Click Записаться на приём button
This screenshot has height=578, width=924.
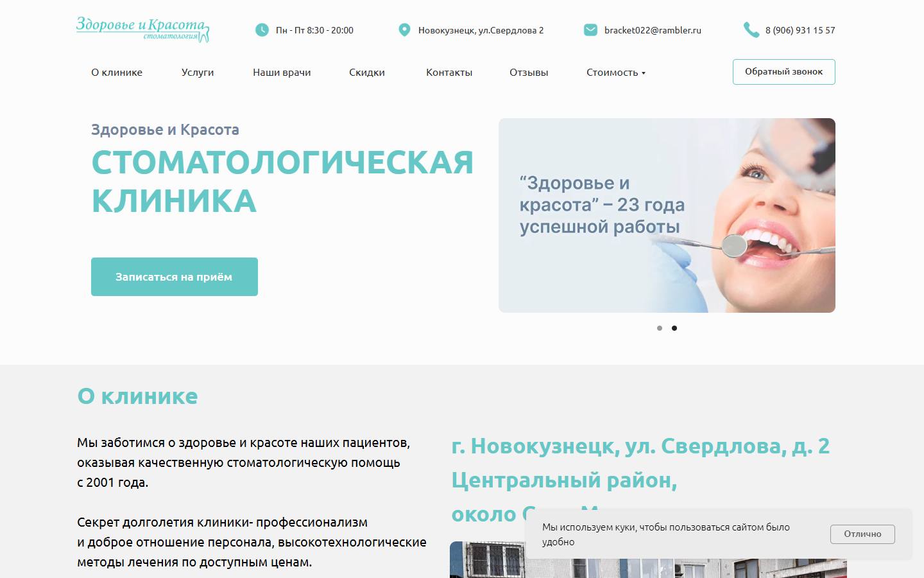(175, 277)
